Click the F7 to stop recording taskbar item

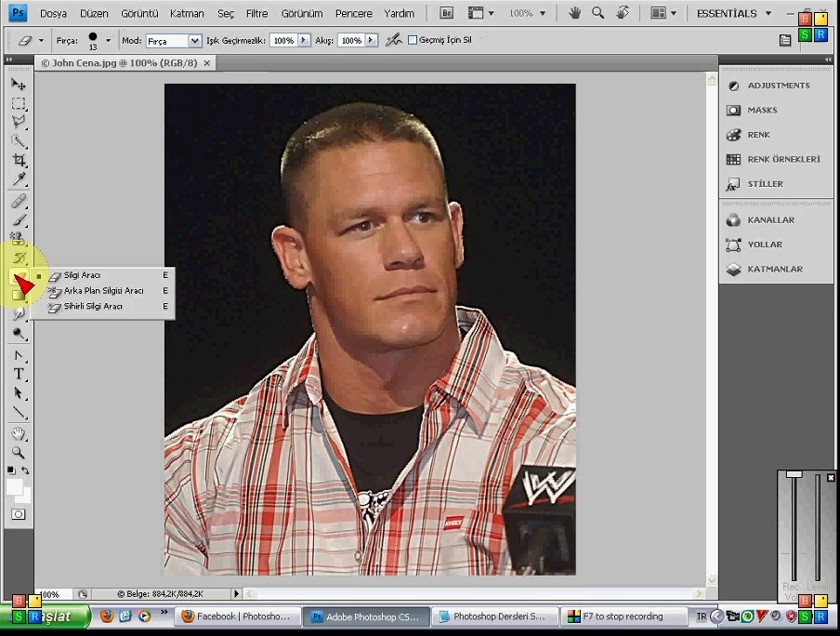(x=623, y=616)
